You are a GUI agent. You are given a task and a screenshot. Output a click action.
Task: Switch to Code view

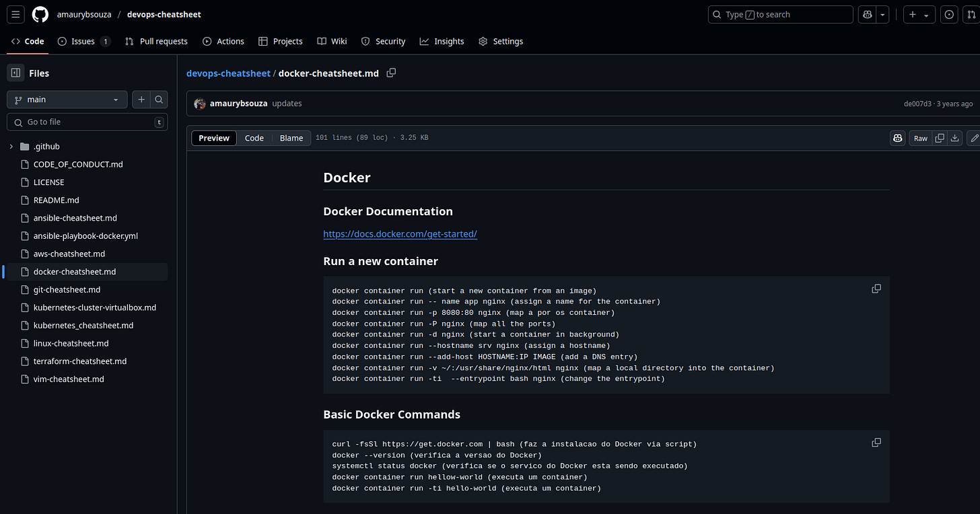[254, 138]
